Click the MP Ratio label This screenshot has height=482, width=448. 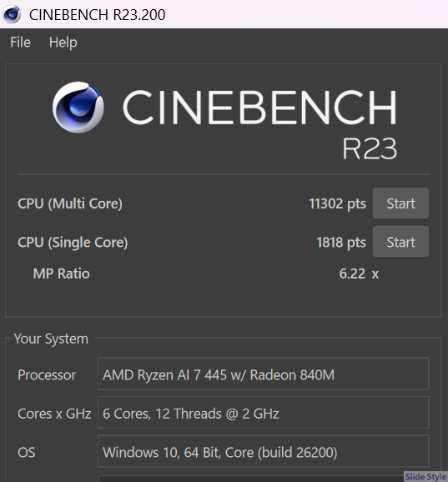[x=62, y=274]
